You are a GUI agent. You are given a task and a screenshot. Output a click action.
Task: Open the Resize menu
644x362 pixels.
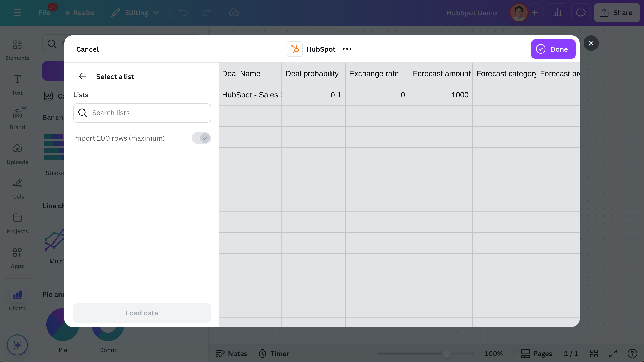(x=80, y=13)
